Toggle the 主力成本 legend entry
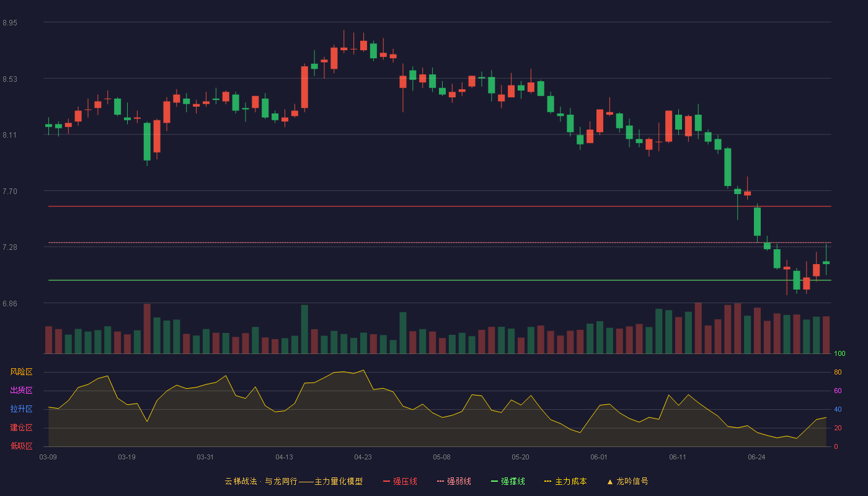The image size is (868, 496). coord(565,481)
